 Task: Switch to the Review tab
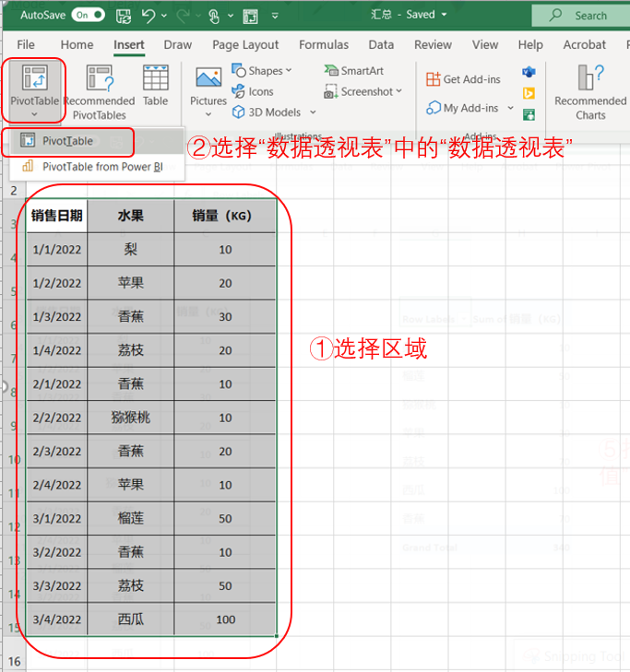pos(433,44)
